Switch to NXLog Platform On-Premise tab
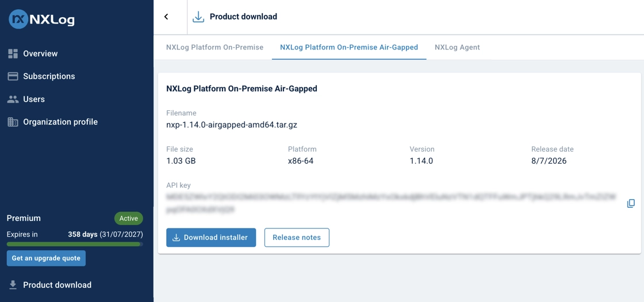This screenshot has width=644, height=302. pyautogui.click(x=215, y=47)
